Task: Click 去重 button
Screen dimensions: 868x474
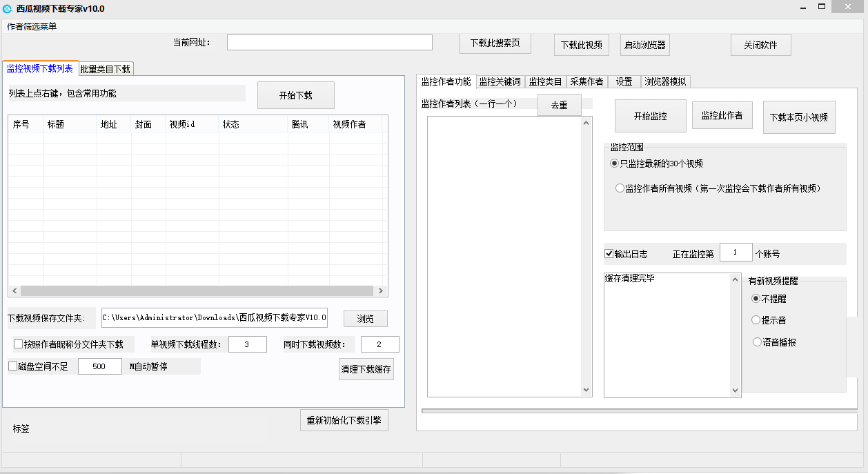Action: click(x=560, y=105)
